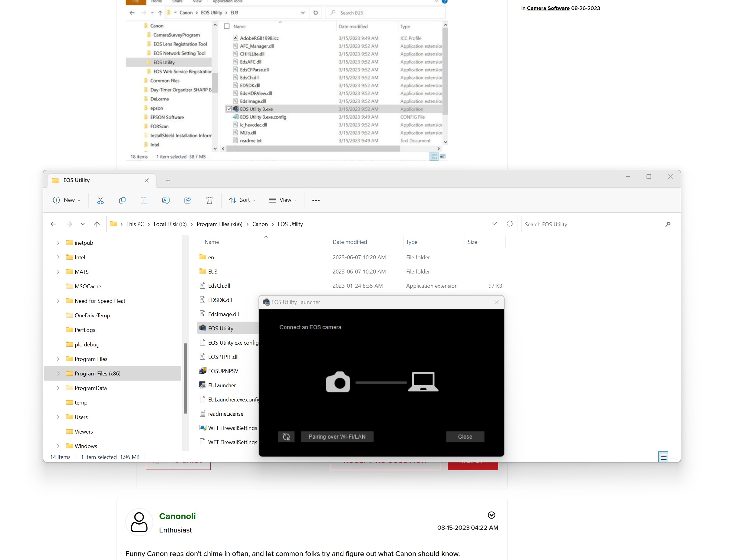Click Pairing over Wi-Fi/LAN button
This screenshot has width=744, height=560.
337,437
